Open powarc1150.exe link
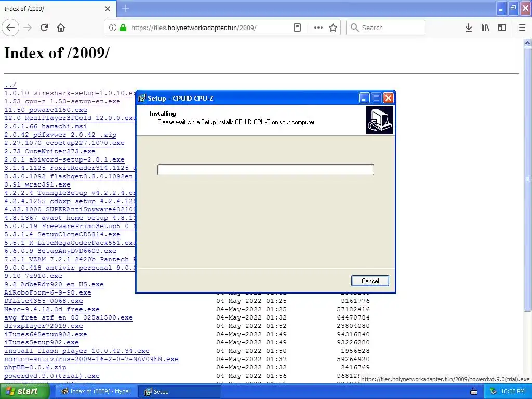 [x=46, y=110]
